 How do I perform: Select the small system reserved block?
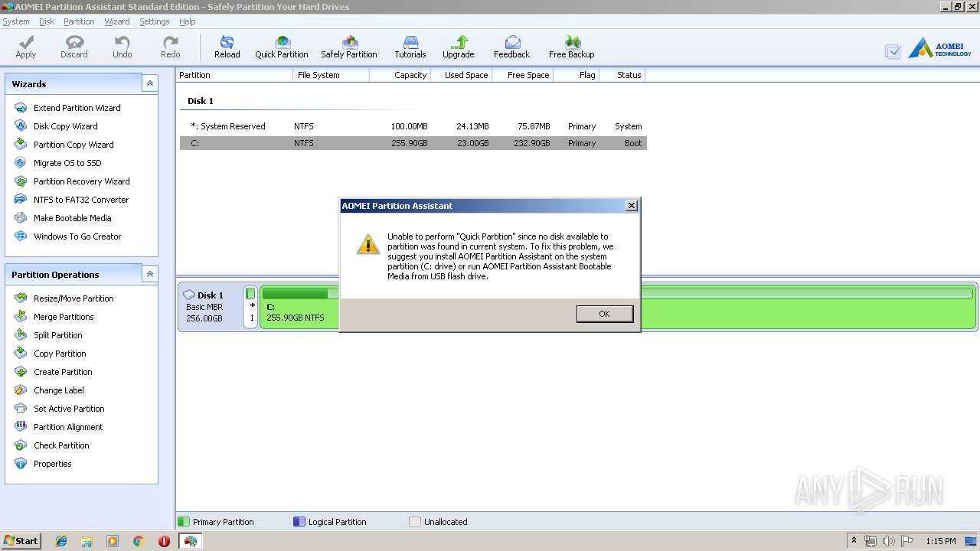(x=250, y=307)
